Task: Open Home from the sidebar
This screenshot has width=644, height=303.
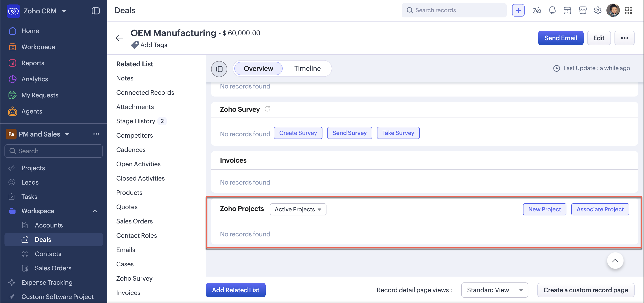Action: coord(30,31)
